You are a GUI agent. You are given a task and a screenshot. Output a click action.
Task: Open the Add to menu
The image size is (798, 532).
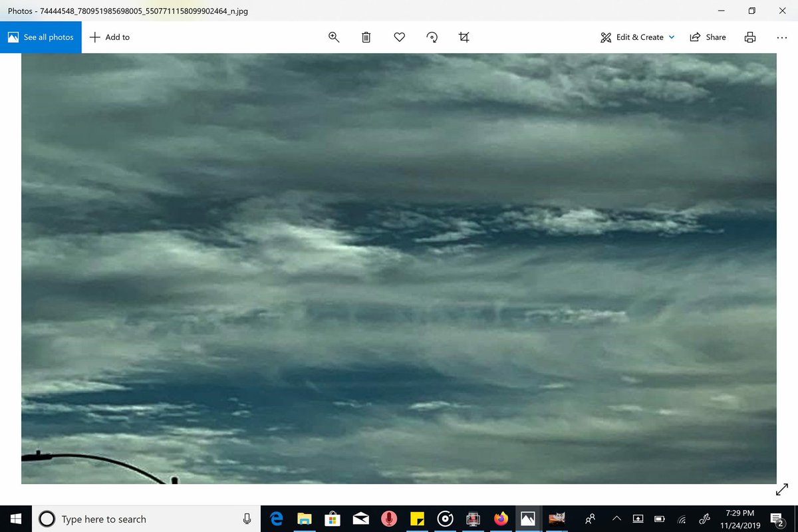[x=110, y=37]
